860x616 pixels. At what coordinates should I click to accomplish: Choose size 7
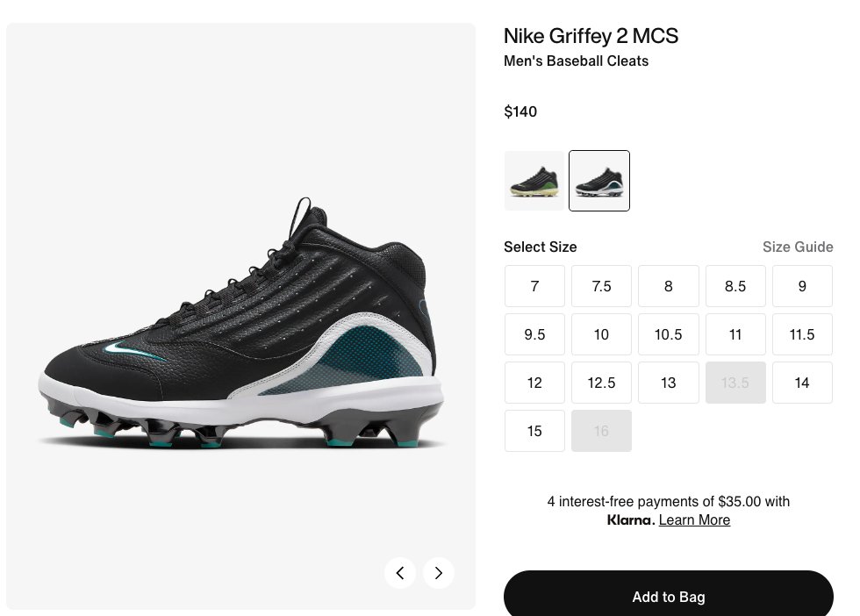(534, 286)
